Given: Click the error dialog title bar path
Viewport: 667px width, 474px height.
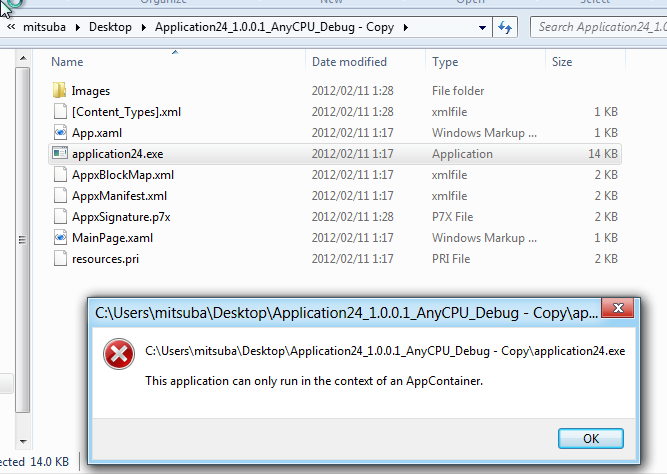Looking at the screenshot, I should click(346, 313).
